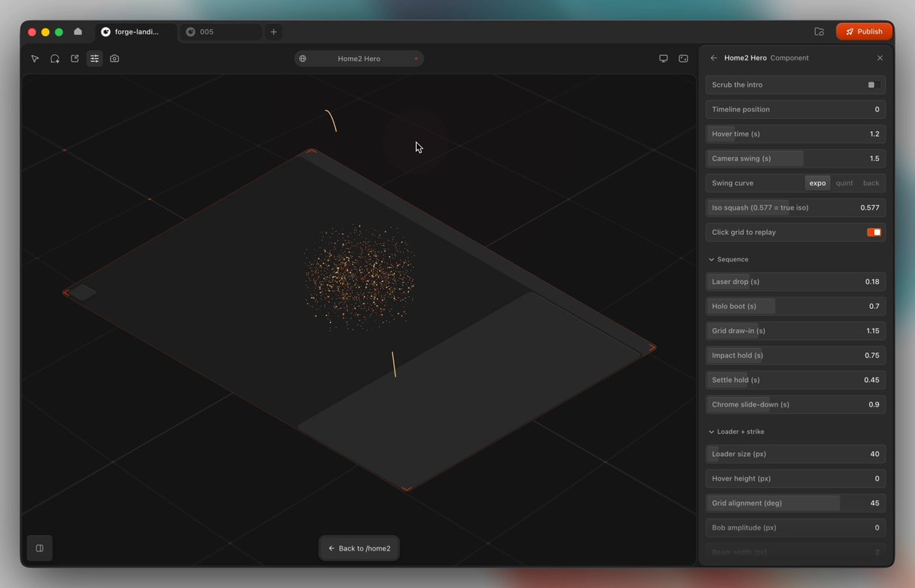Take a canvas screenshot with camera icon
915x588 pixels.
coord(114,58)
